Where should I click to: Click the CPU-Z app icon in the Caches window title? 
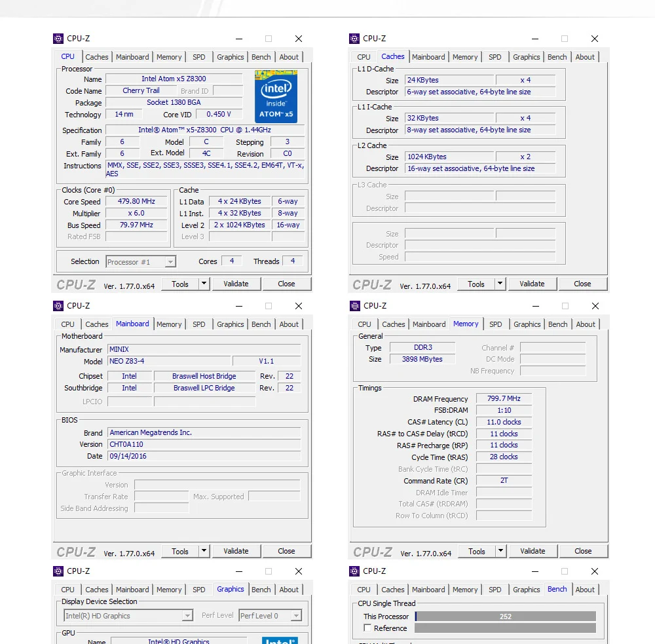click(354, 39)
